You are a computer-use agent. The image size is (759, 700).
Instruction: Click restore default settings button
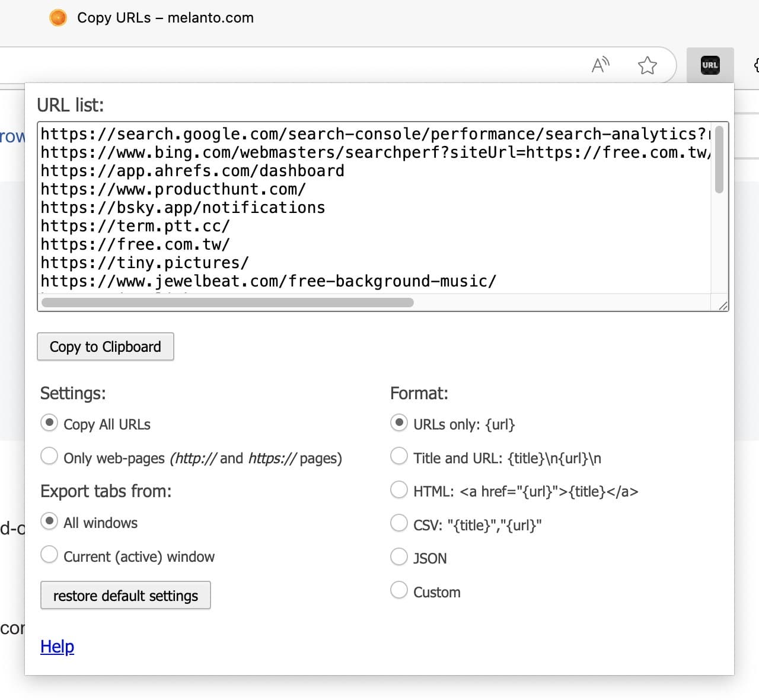pos(126,595)
